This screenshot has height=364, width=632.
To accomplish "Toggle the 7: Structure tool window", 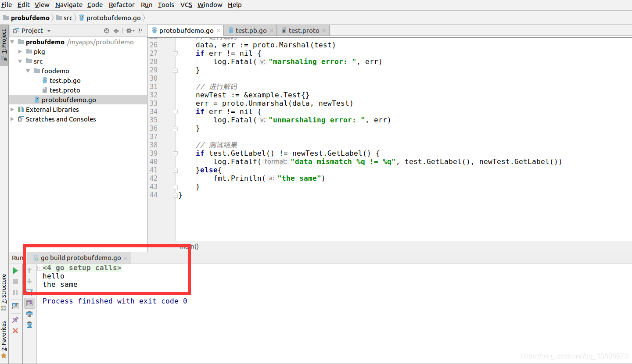I will [x=4, y=292].
